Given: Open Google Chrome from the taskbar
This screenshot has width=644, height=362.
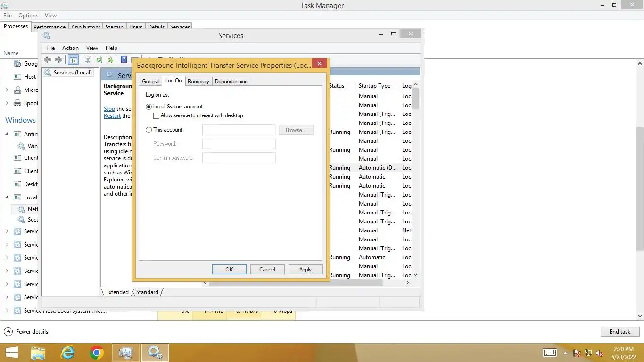Looking at the screenshot, I should 97,353.
